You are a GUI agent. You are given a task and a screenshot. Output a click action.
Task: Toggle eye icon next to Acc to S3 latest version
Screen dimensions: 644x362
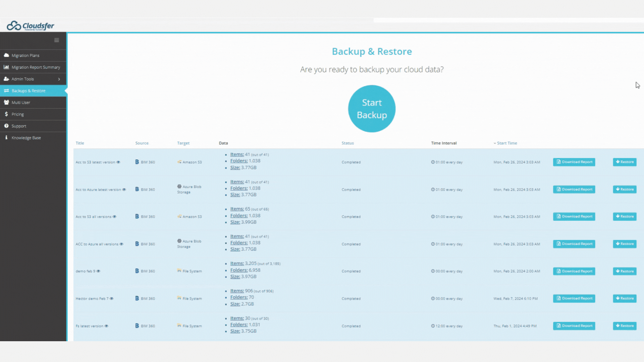pyautogui.click(x=118, y=162)
